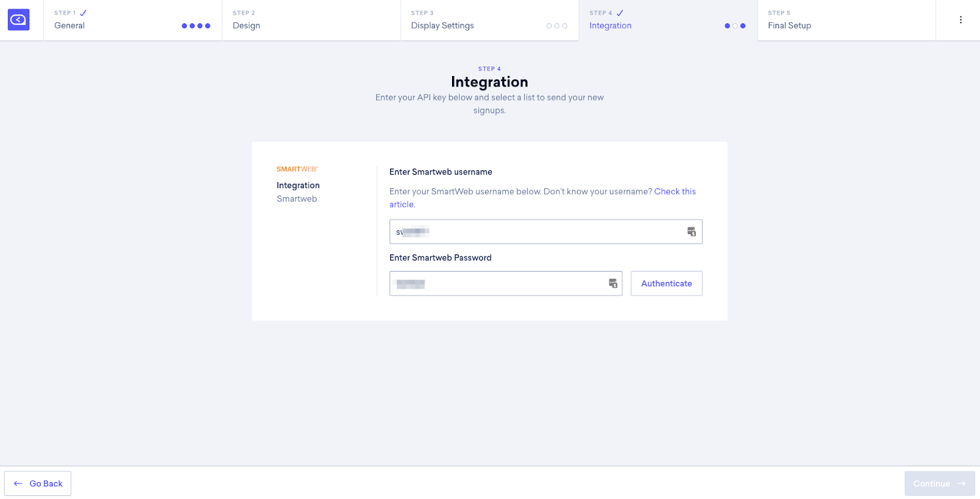The width and height of the screenshot is (980, 499).
Task: Open the Display Settings step
Action: 490,20
